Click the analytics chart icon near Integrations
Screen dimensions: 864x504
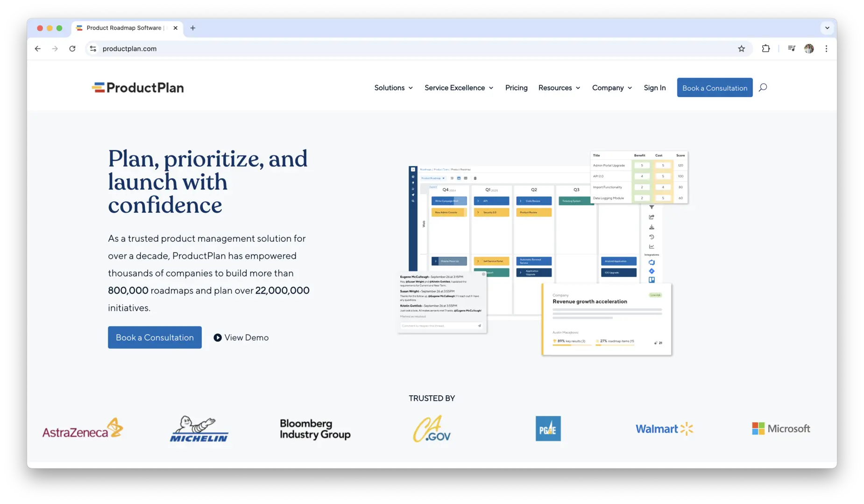[x=651, y=246]
